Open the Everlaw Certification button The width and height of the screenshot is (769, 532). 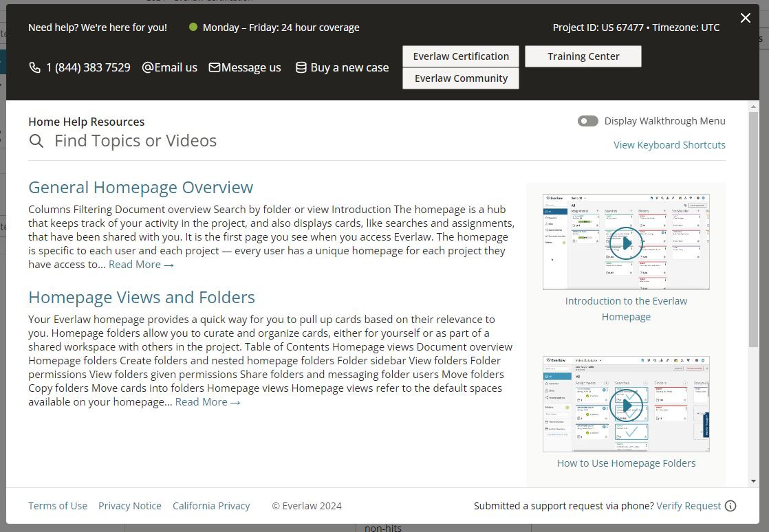(461, 56)
